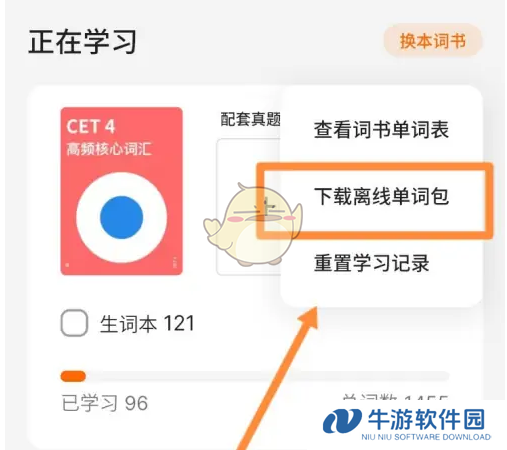Click the 正在学习 section heading
The width and height of the screenshot is (507, 450).
pos(82,42)
